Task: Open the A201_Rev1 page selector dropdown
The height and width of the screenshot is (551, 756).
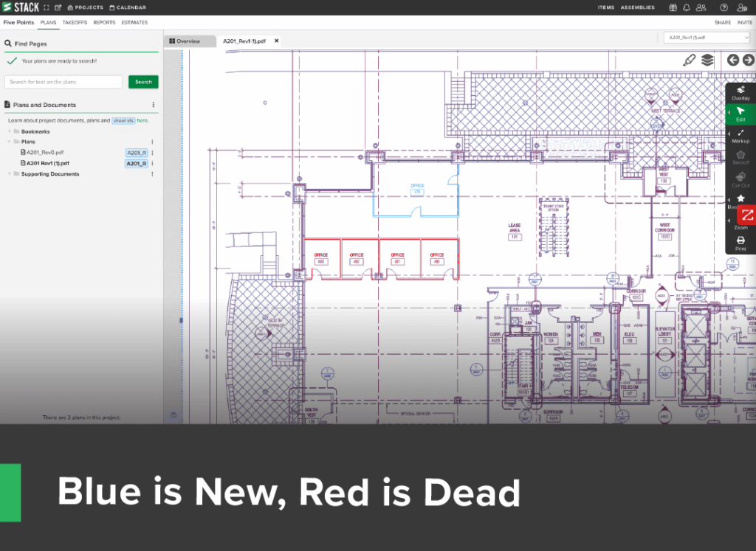Action: pos(707,38)
